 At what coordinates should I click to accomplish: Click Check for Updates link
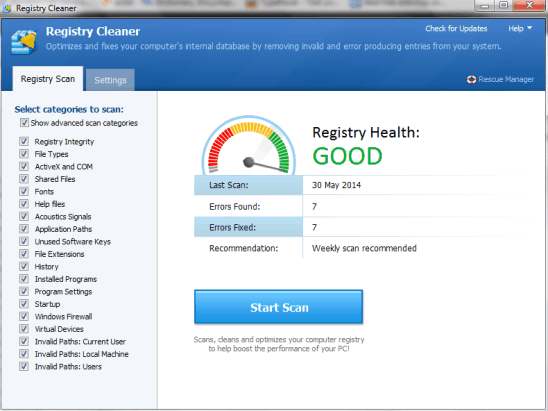pyautogui.click(x=456, y=29)
